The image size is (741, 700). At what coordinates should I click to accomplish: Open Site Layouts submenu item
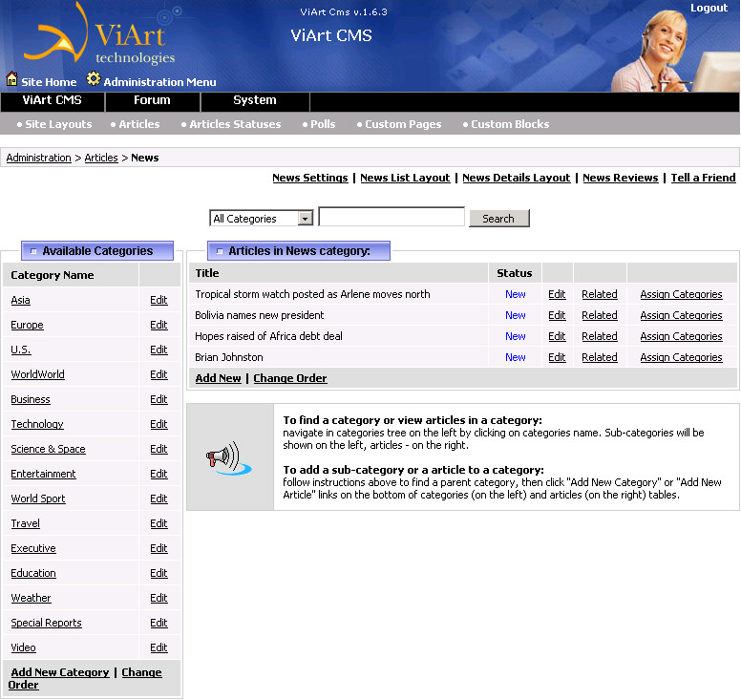pyautogui.click(x=58, y=124)
